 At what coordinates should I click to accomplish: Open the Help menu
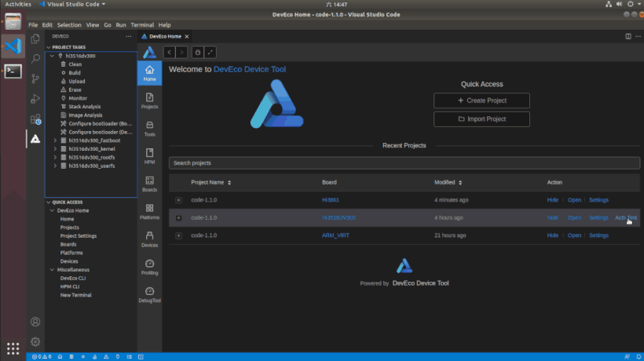164,24
